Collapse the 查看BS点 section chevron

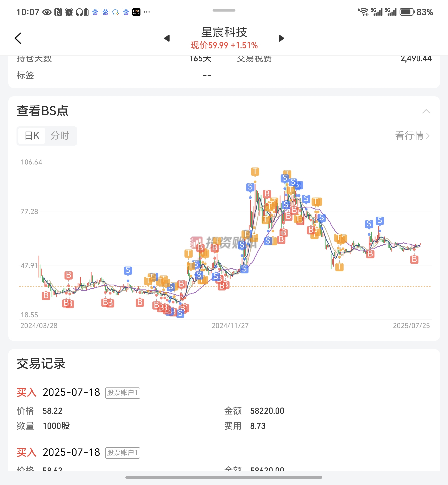[426, 112]
